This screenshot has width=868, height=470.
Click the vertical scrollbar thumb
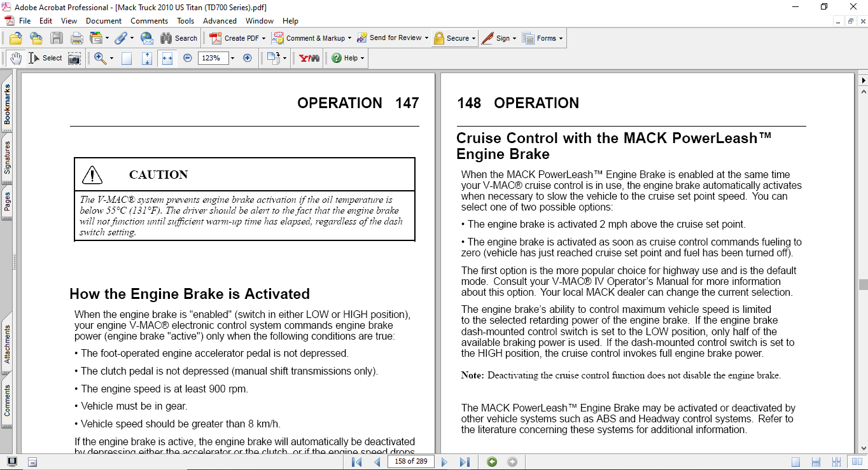[863, 284]
